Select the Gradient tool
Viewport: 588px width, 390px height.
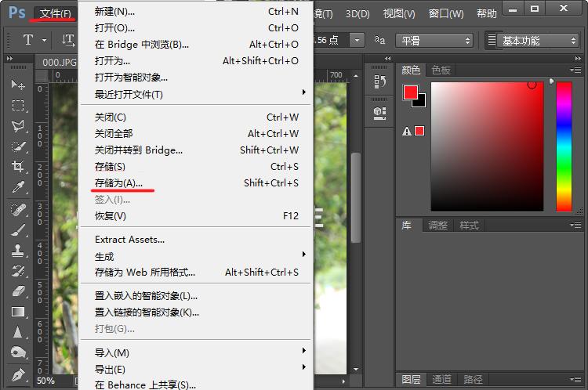[17, 312]
